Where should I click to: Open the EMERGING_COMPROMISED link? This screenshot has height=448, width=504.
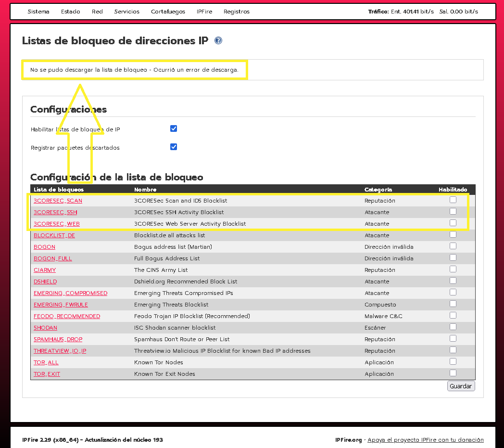click(70, 294)
